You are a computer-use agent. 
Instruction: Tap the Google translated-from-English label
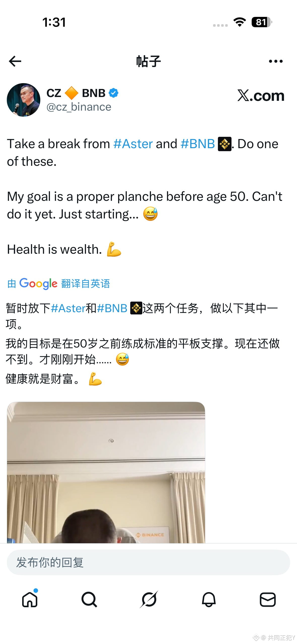pyautogui.click(x=59, y=284)
